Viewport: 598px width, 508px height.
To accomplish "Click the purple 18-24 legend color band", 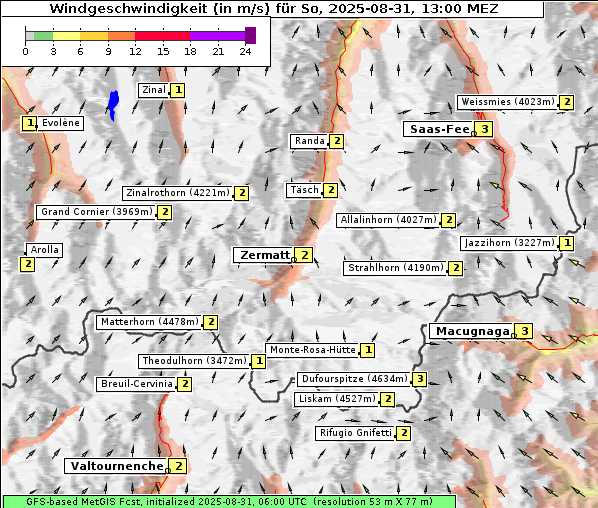I will pos(217,36).
